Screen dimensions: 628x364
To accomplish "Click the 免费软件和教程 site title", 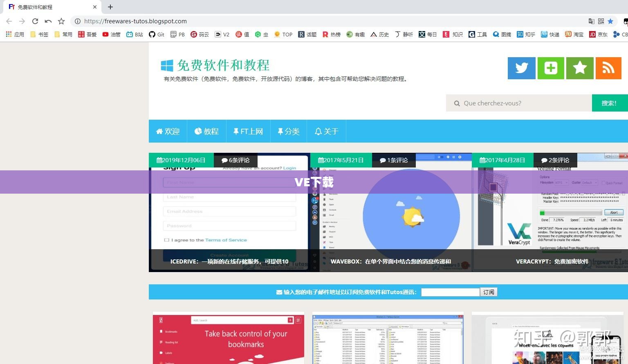I will (223, 65).
